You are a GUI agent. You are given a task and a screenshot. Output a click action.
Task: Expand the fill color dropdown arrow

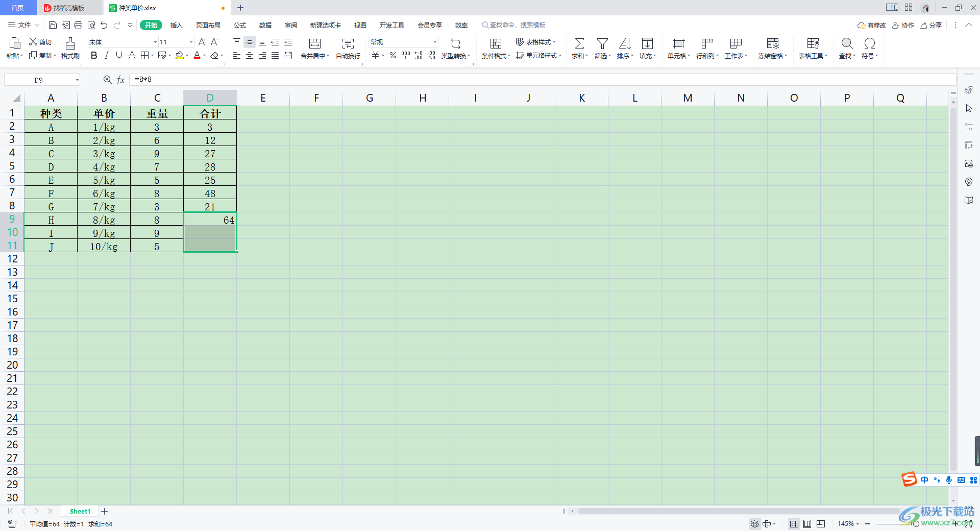[x=187, y=56]
